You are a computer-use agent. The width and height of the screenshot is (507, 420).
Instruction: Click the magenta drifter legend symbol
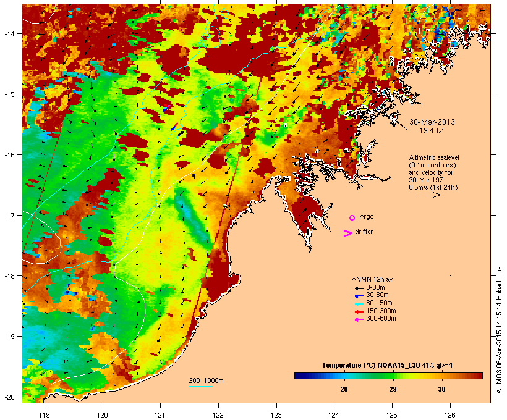tap(347, 233)
